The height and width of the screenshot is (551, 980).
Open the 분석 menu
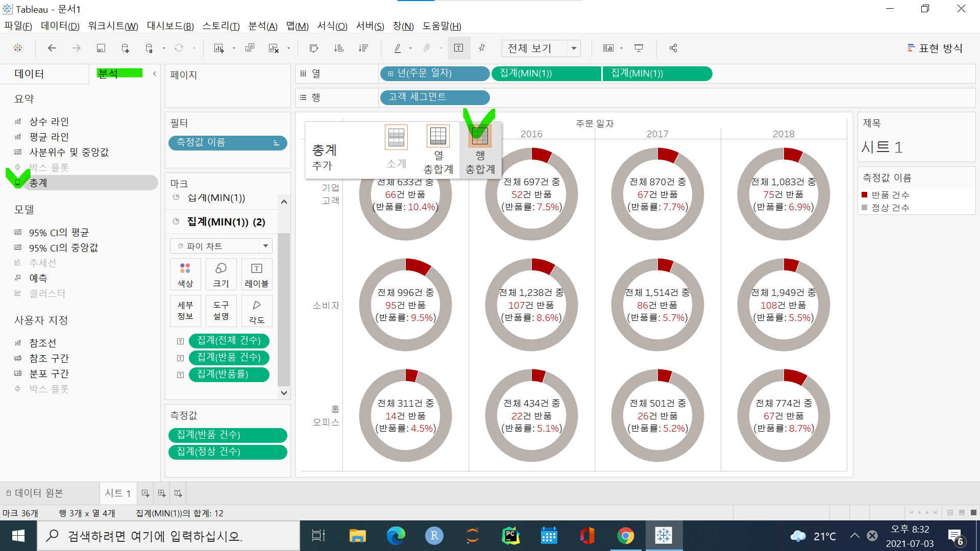pos(262,26)
